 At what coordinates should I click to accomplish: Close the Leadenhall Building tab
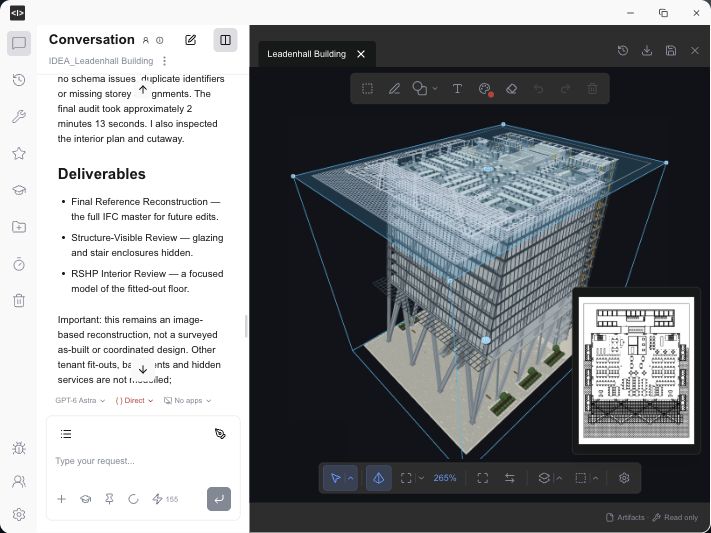[x=361, y=54]
